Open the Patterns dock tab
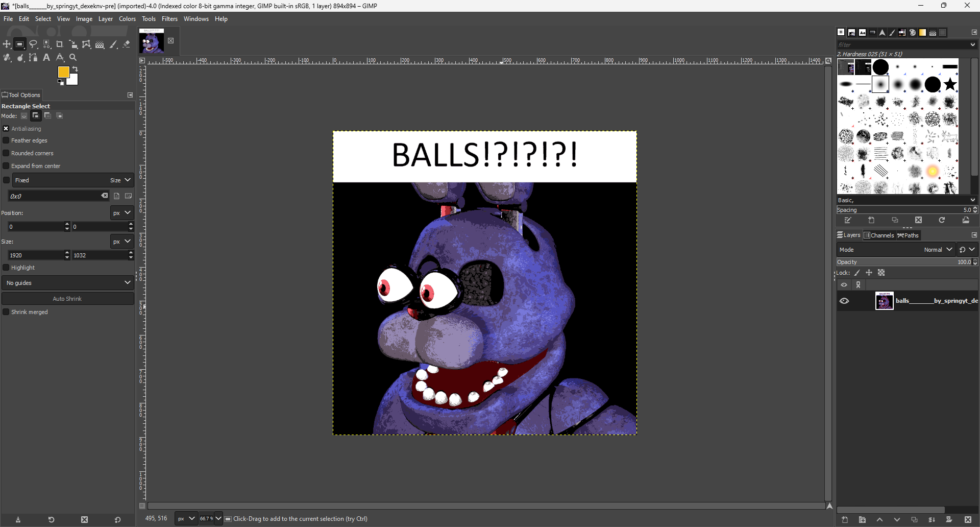980x527 pixels. (851, 32)
